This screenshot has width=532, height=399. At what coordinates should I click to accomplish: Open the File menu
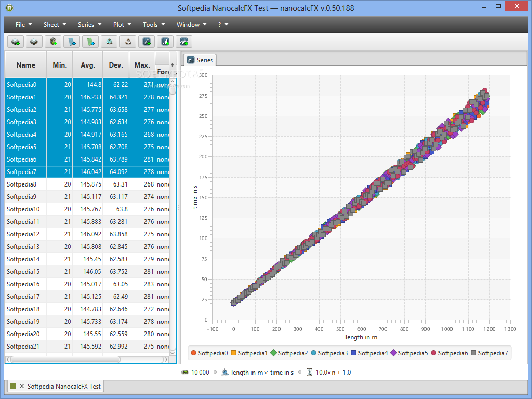tap(24, 25)
